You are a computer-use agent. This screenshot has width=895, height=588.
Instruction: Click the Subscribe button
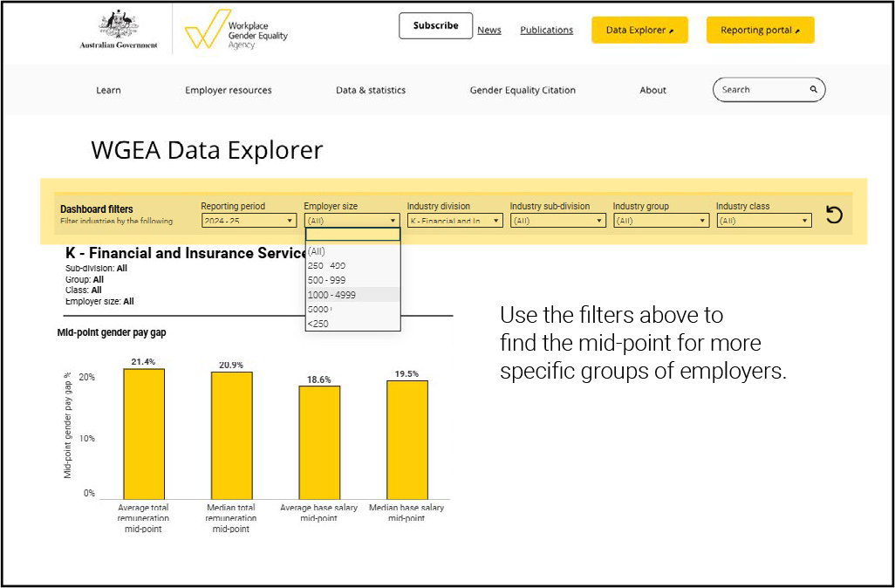[435, 25]
